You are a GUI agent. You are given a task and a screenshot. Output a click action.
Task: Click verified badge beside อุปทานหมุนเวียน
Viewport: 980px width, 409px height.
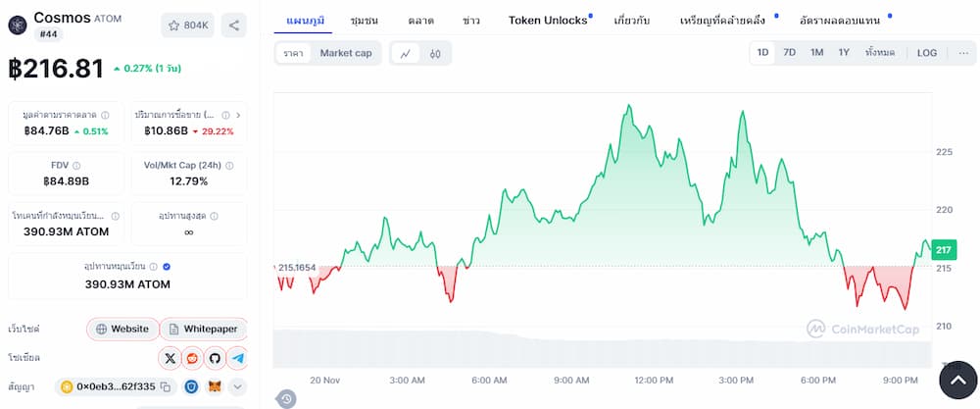click(x=167, y=267)
